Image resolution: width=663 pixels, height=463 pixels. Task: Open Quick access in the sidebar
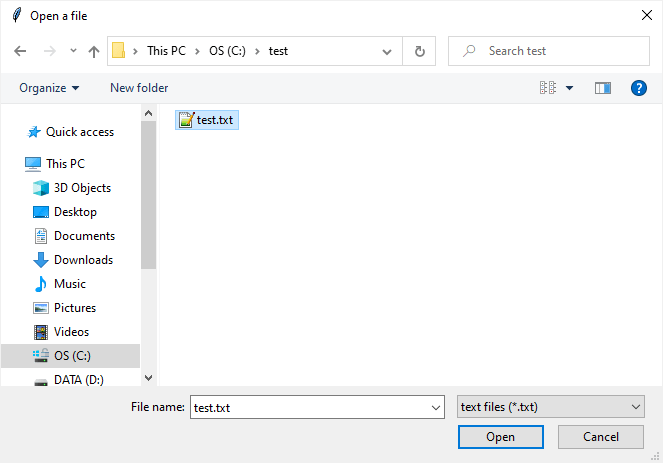coord(79,132)
